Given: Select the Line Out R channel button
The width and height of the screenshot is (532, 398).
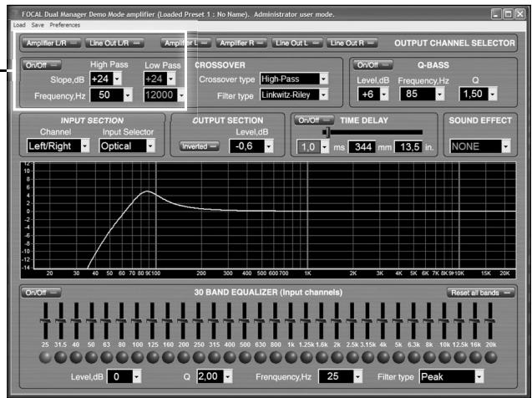Looking at the screenshot, I should click(352, 43).
